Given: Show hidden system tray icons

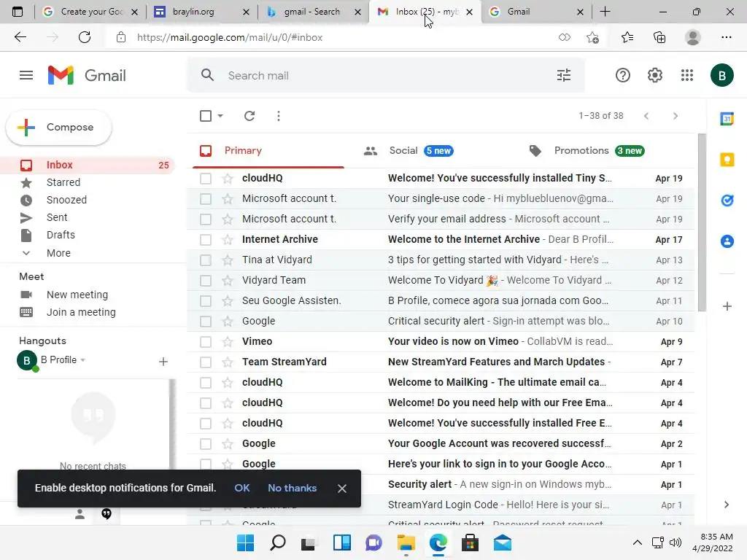Looking at the screenshot, I should tap(637, 542).
